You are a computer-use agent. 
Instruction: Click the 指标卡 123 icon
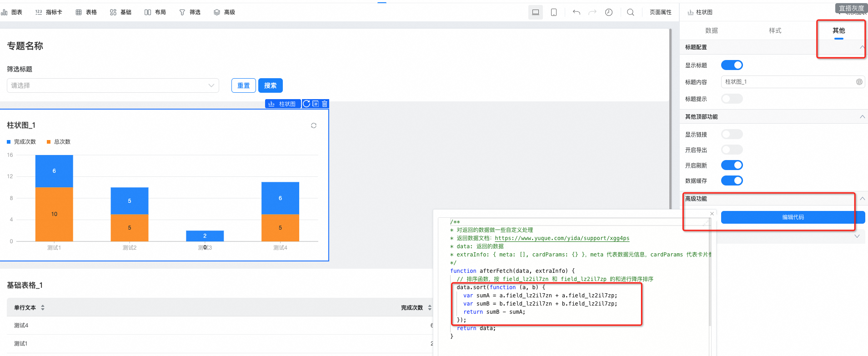[39, 12]
